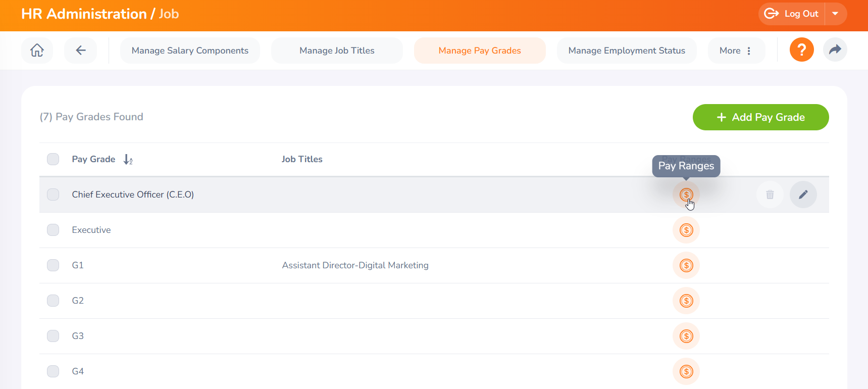The width and height of the screenshot is (868, 389).
Task: Expand the Log Out dropdown arrow
Action: [x=835, y=14]
